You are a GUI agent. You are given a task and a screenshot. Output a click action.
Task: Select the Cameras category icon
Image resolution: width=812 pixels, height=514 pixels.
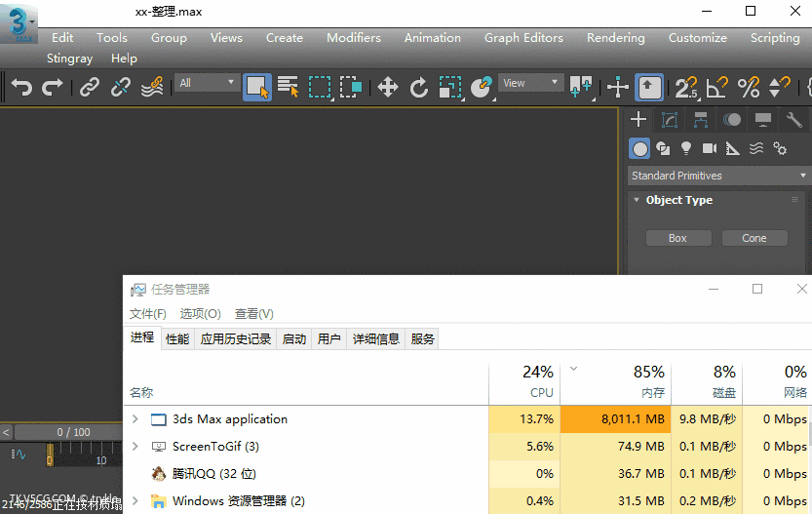[x=710, y=148]
